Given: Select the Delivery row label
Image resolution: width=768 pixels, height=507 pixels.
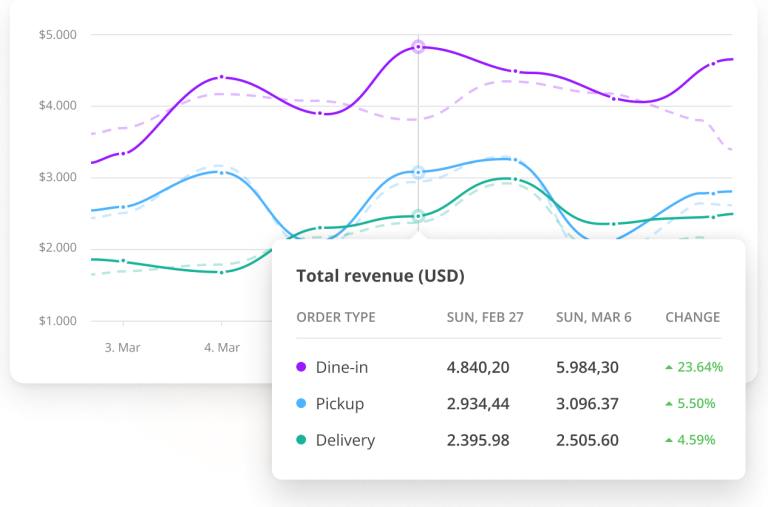Looking at the screenshot, I should pos(345,440).
